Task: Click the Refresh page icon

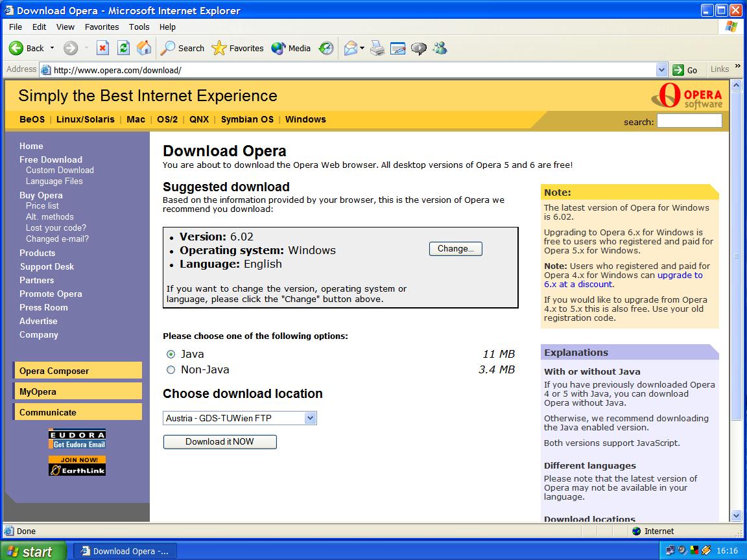Action: click(123, 48)
